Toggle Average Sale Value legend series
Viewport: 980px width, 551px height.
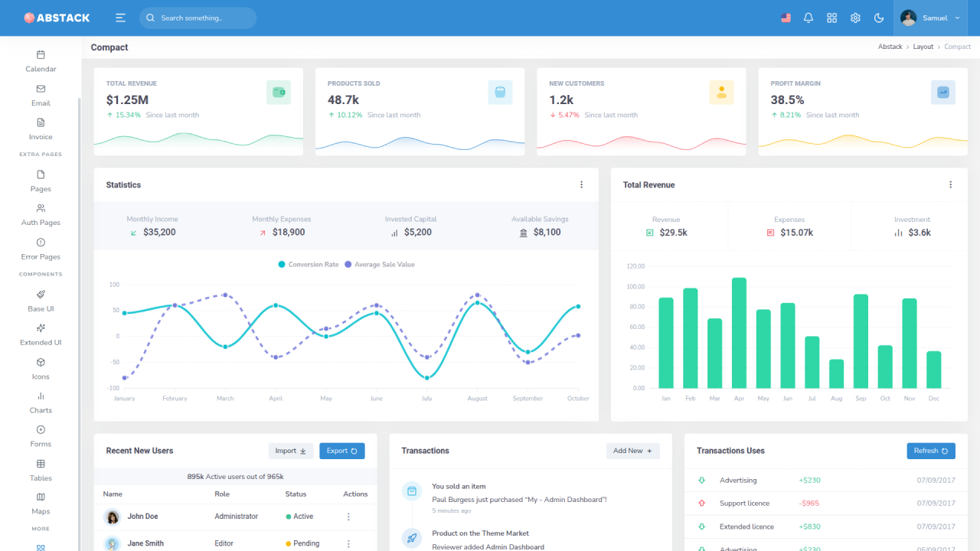coord(379,264)
